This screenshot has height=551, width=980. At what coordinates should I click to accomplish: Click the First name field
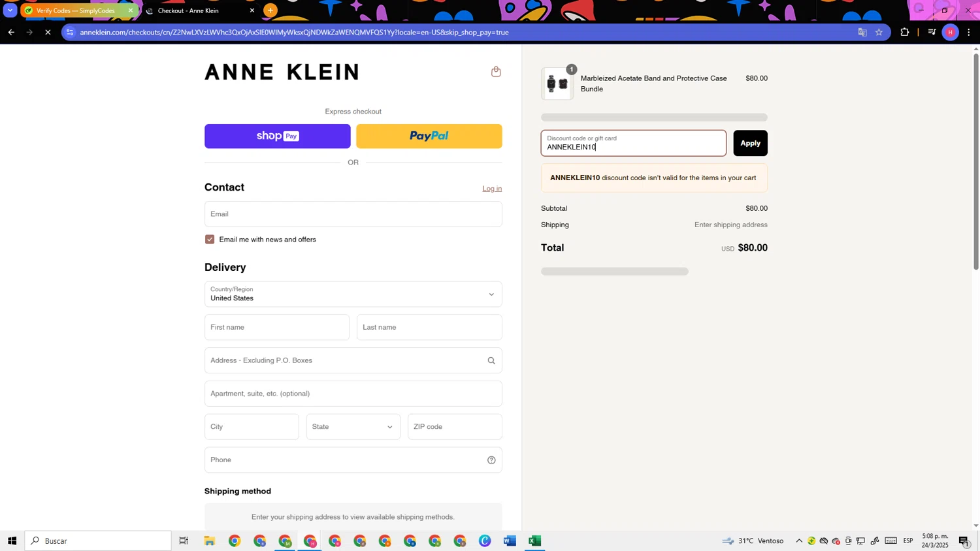(x=277, y=327)
